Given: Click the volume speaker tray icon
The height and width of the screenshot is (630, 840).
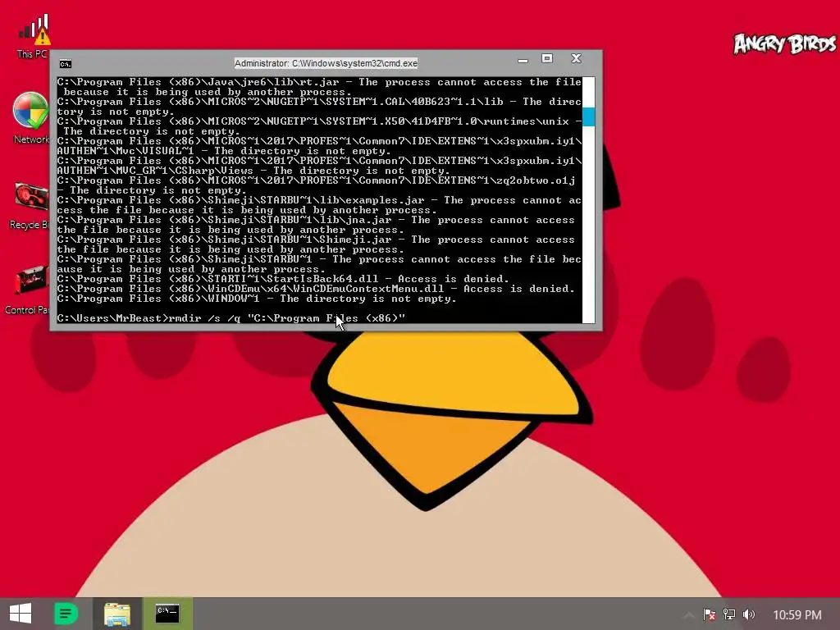Looking at the screenshot, I should pos(748,614).
